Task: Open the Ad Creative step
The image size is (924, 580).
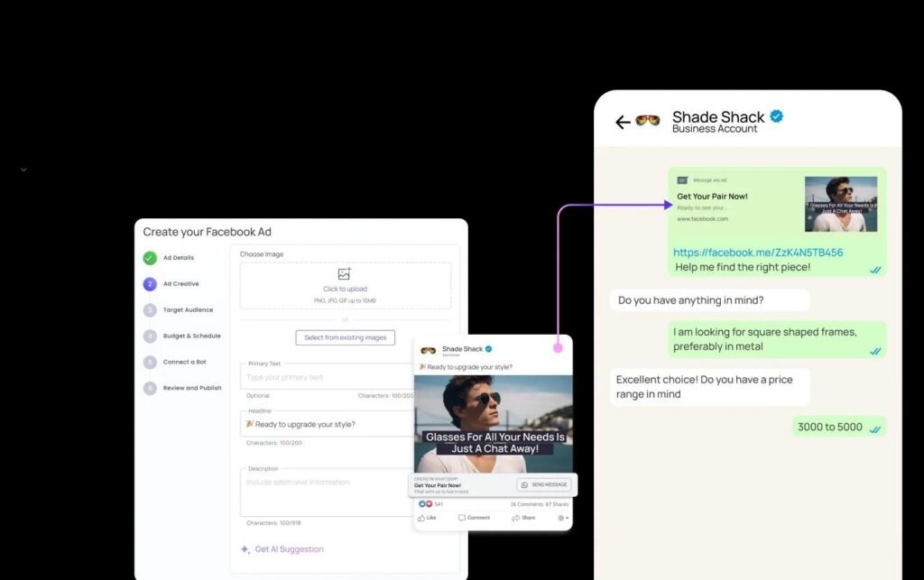Action: coord(180,284)
